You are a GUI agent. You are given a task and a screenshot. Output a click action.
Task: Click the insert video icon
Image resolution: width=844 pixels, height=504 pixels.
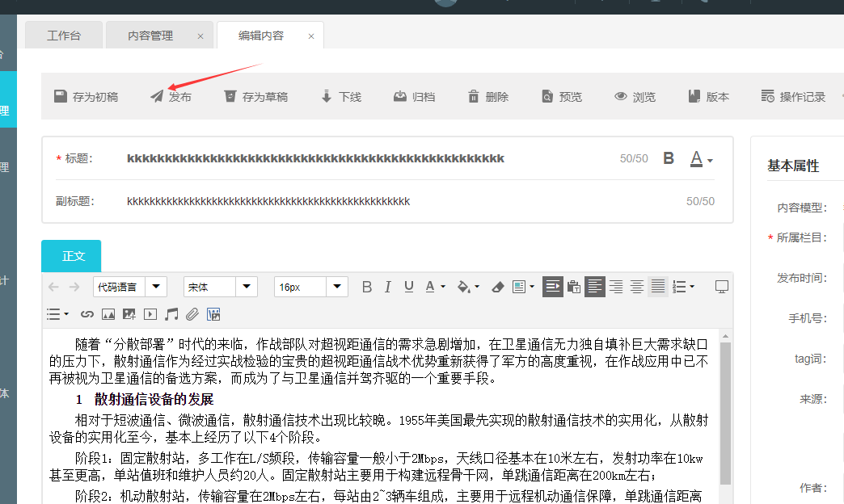[150, 314]
